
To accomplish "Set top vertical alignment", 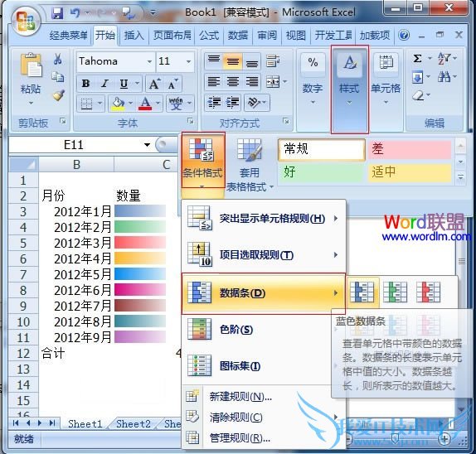I will click(214, 61).
